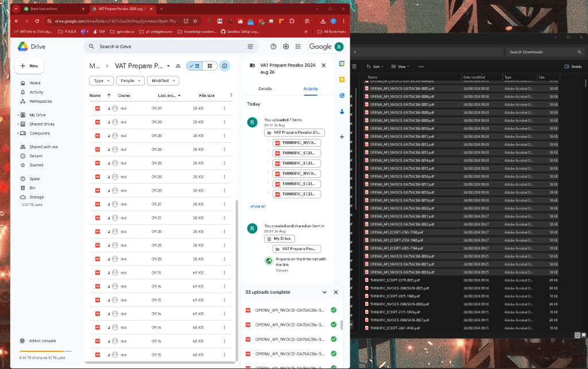Open more actions for the 09:29 file row
588x369 pixels.
click(x=225, y=108)
